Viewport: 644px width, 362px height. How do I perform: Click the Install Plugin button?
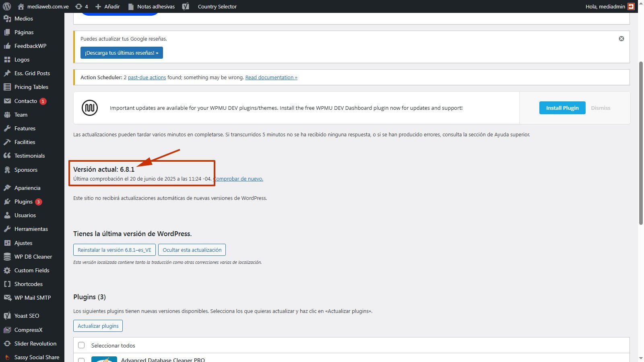click(x=562, y=108)
